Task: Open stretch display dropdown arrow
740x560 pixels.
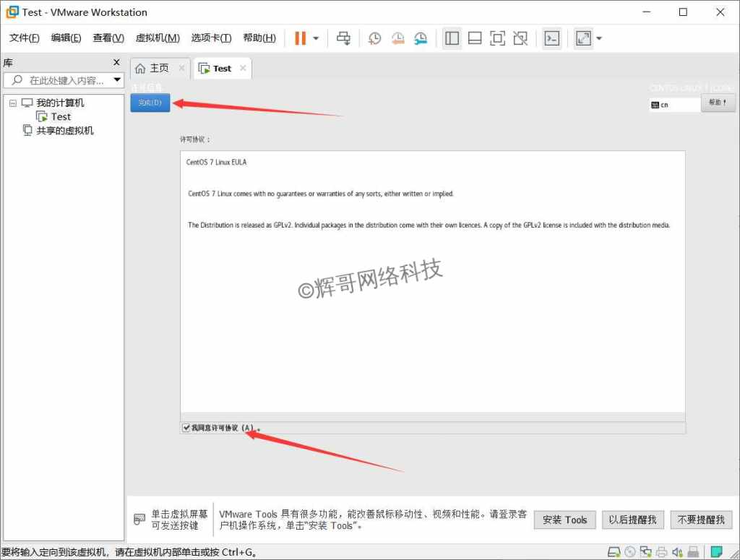Action: pos(599,38)
